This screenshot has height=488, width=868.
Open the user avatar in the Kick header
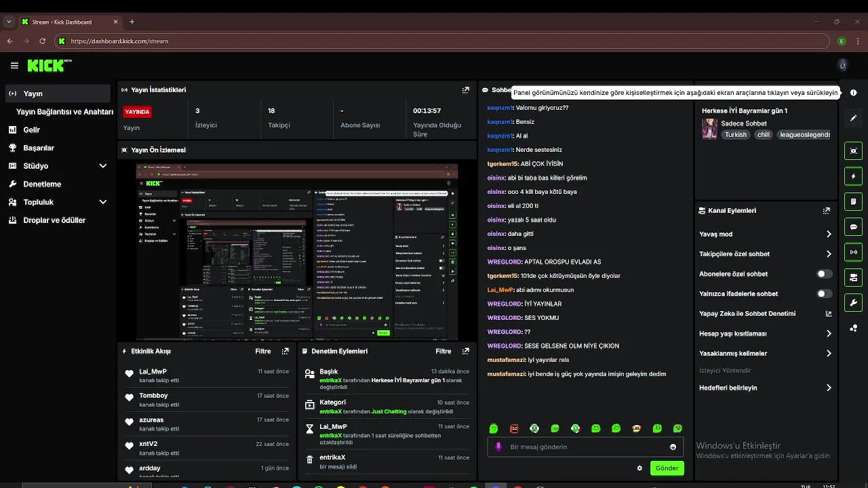pyautogui.click(x=843, y=65)
